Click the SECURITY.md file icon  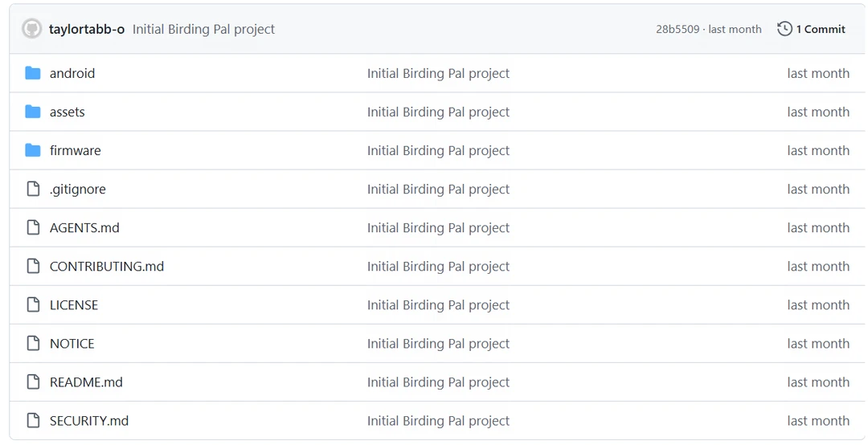pyautogui.click(x=33, y=421)
